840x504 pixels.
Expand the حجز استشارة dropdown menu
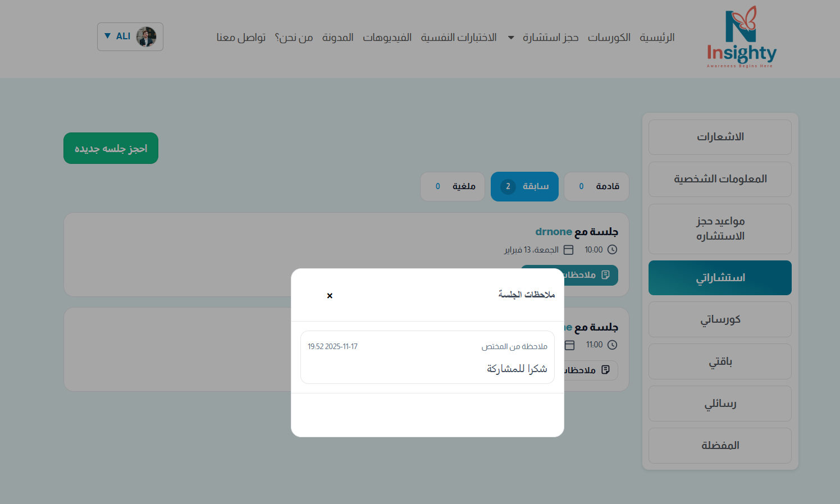pyautogui.click(x=511, y=38)
